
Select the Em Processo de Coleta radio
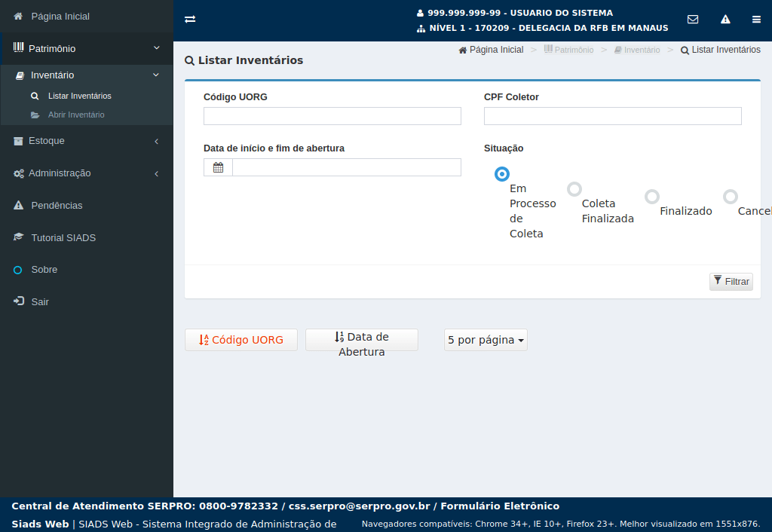501,174
